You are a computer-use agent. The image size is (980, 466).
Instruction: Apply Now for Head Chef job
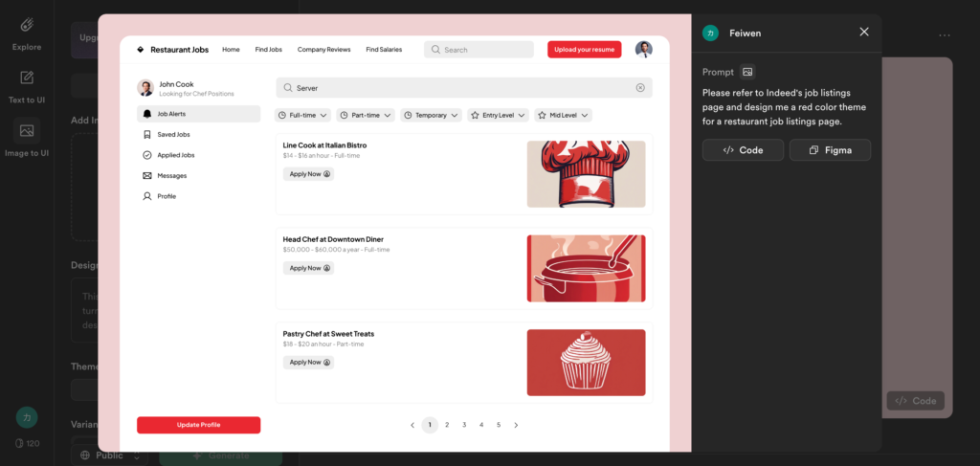coord(309,268)
